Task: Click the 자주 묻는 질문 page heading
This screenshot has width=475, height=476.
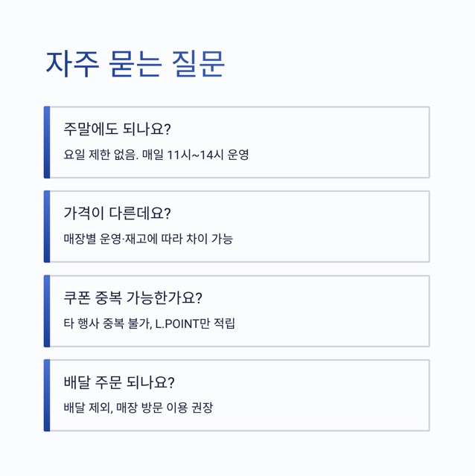Action: 135,64
